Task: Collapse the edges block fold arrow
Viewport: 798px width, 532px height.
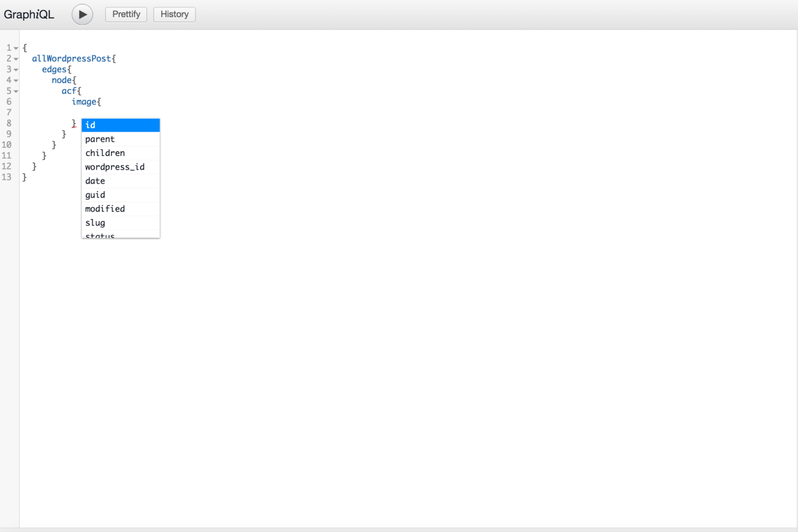Action: point(16,70)
